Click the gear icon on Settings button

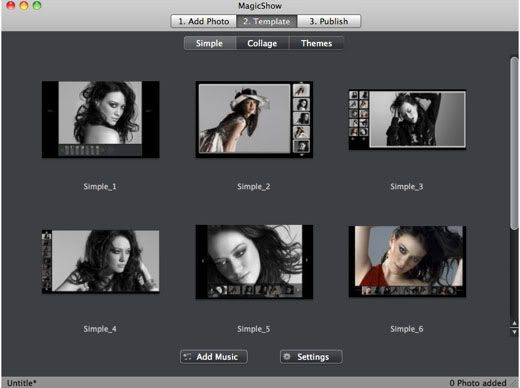(x=287, y=357)
